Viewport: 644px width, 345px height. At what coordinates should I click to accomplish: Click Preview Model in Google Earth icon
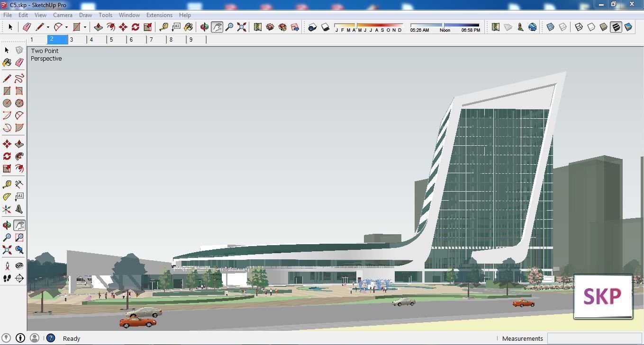(x=533, y=27)
